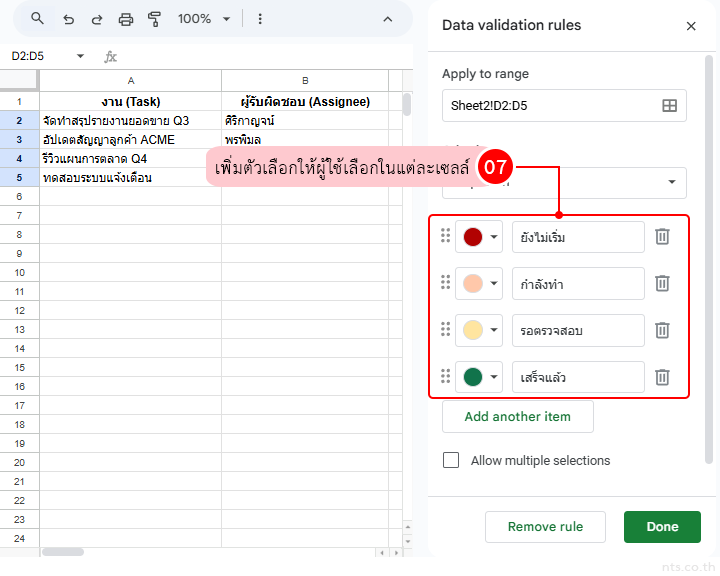
Task: Enable Allow multiple selections checkbox
Action: coord(451,460)
